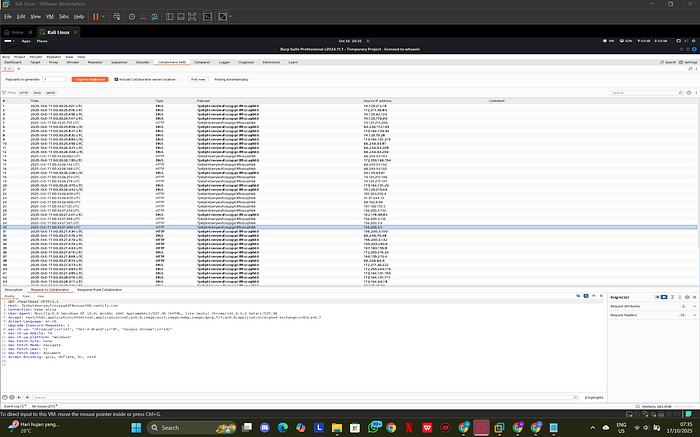Toggle the HTTP filter chip
This screenshot has width=700, height=437.
(x=24, y=93)
